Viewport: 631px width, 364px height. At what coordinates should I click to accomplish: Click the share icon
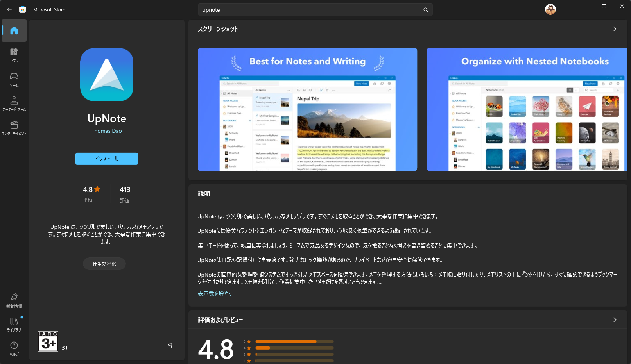click(169, 345)
